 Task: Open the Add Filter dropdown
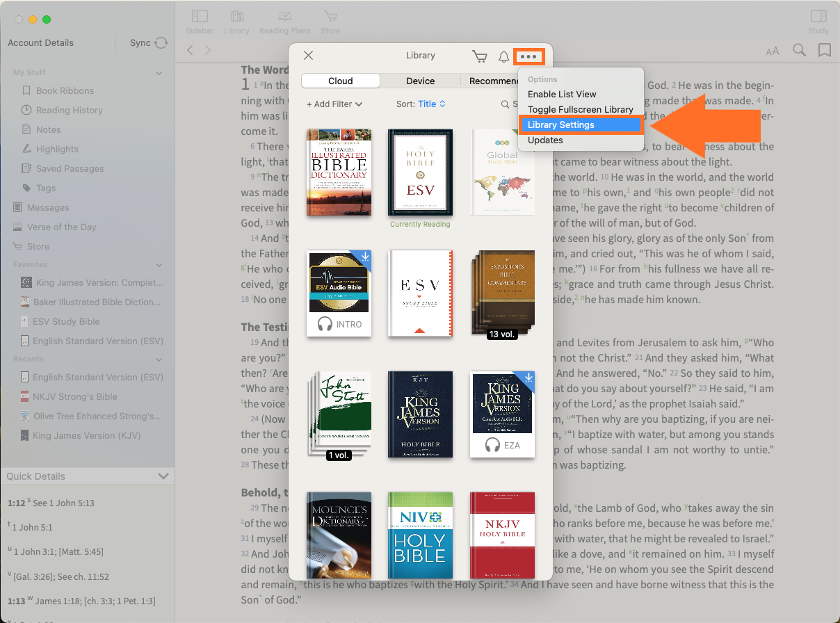pyautogui.click(x=334, y=104)
